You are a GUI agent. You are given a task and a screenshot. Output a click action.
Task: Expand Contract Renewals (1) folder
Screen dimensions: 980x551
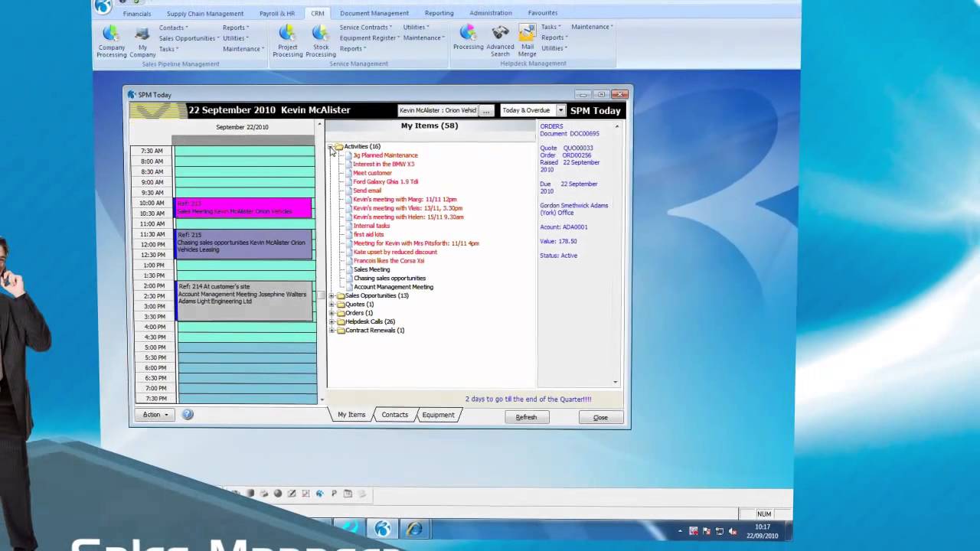332,331
